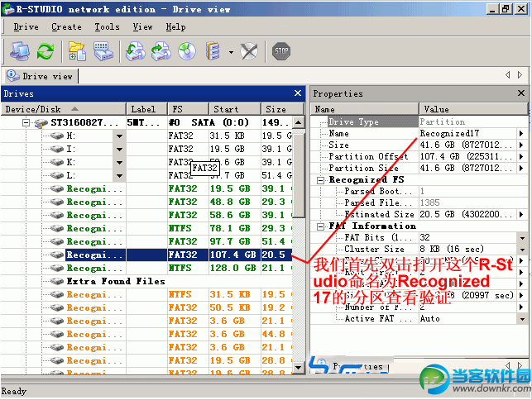Click the Value column header in Properties
Screen dimensions: 532x400
(473, 109)
